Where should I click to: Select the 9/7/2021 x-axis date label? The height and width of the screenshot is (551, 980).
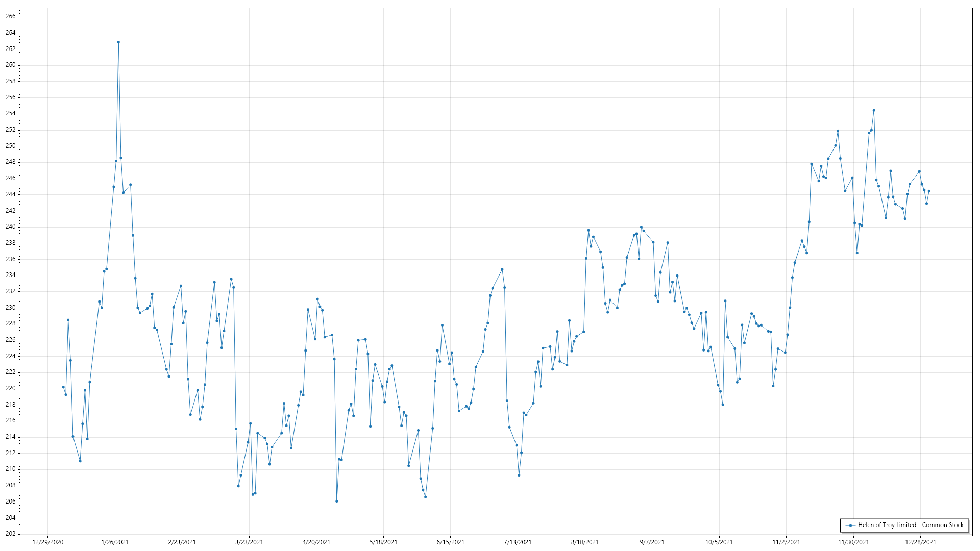(x=652, y=542)
